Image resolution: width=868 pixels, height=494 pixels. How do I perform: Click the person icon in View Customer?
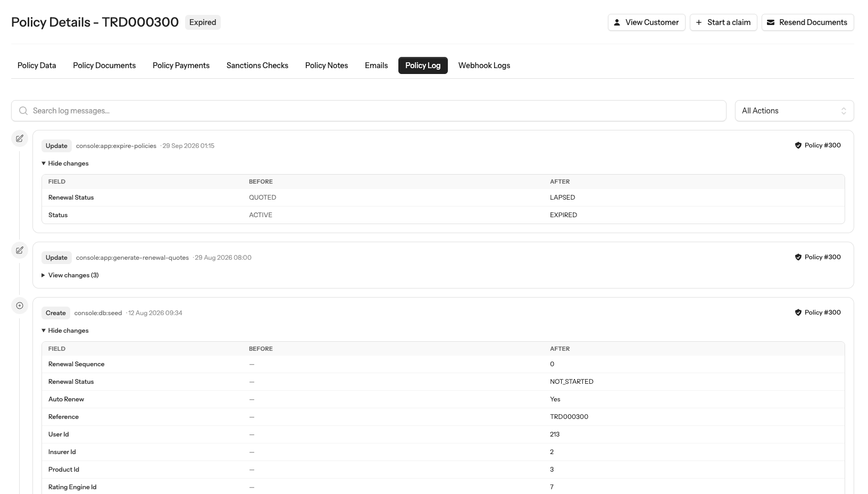tap(617, 22)
